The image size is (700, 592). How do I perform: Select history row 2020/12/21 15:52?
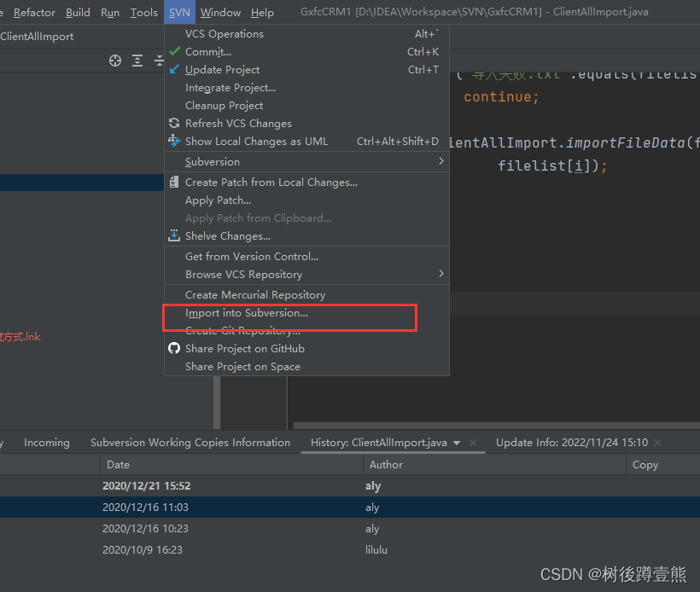point(350,486)
